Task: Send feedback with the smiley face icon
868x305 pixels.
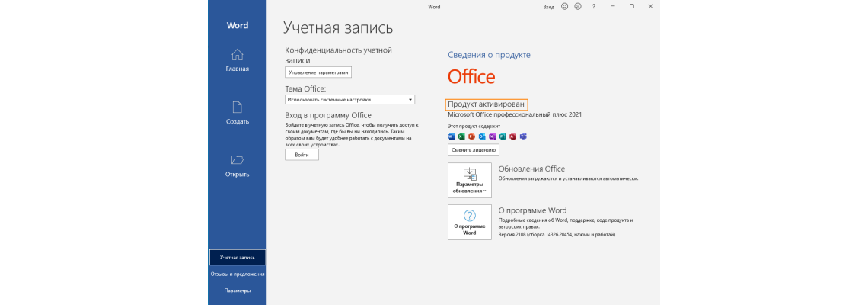Action: [564, 6]
